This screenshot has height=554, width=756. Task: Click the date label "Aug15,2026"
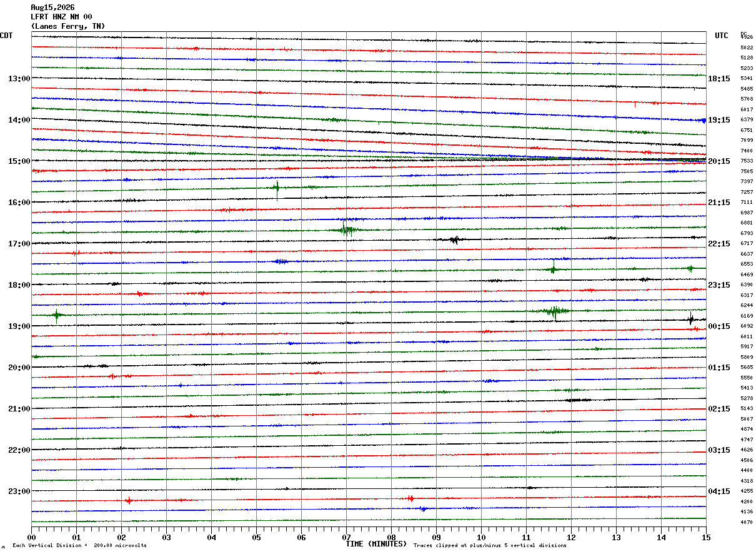(x=52, y=8)
